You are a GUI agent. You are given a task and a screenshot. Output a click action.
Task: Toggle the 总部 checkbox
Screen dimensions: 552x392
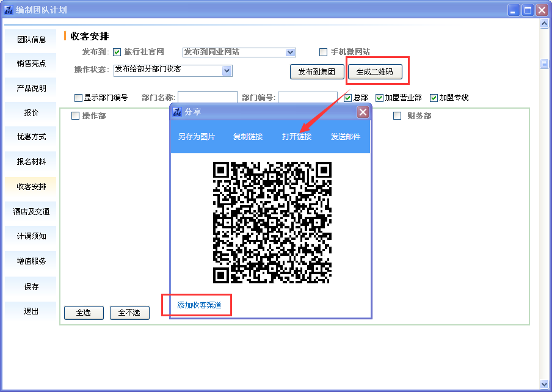pyautogui.click(x=348, y=98)
